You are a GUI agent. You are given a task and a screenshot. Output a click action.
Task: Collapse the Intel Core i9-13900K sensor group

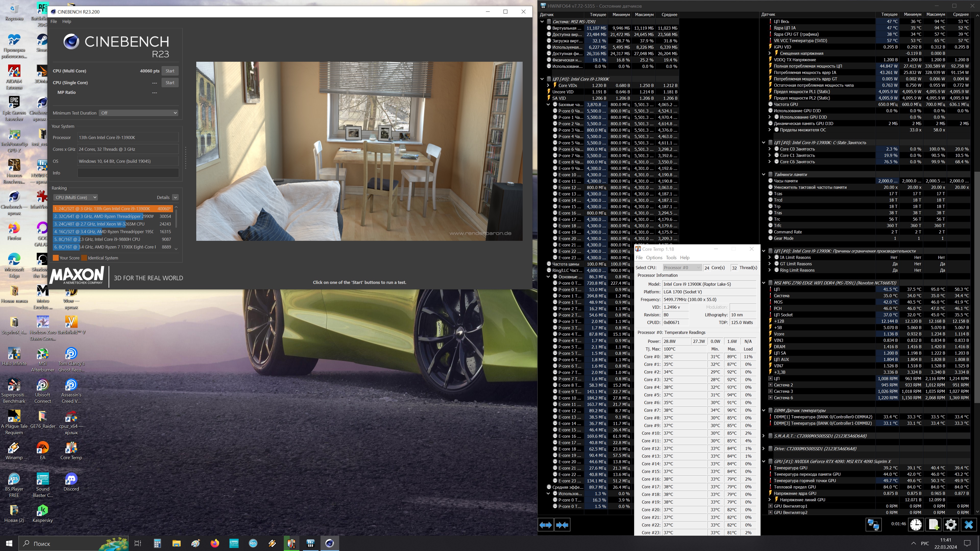point(542,79)
